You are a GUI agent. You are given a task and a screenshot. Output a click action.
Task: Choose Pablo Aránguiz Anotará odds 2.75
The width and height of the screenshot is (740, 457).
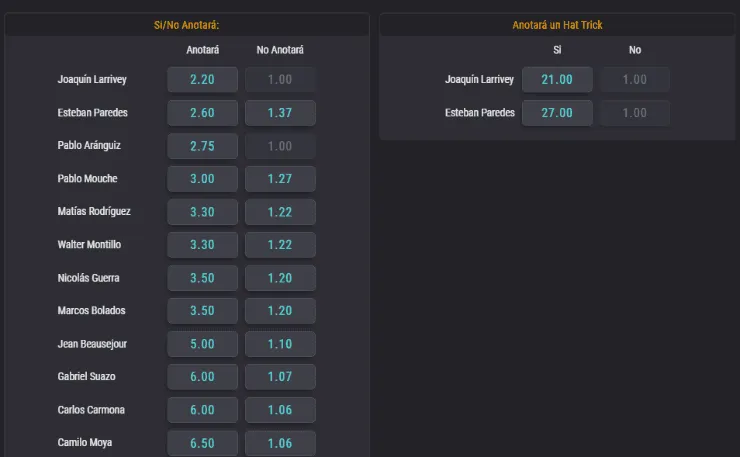pos(203,146)
